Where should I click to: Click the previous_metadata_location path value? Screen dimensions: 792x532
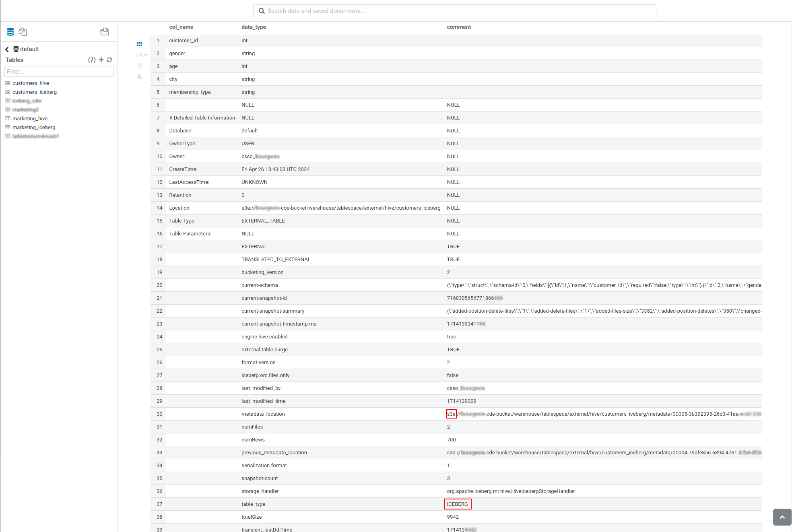click(604, 453)
